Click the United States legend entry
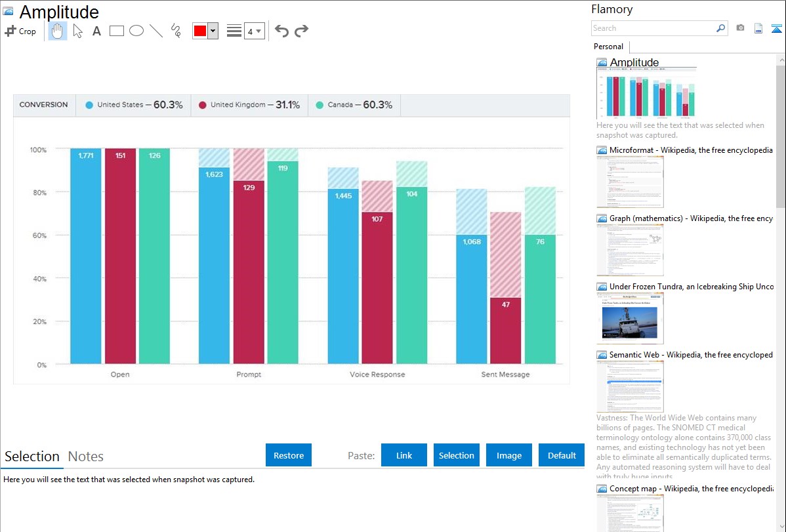 [x=134, y=105]
